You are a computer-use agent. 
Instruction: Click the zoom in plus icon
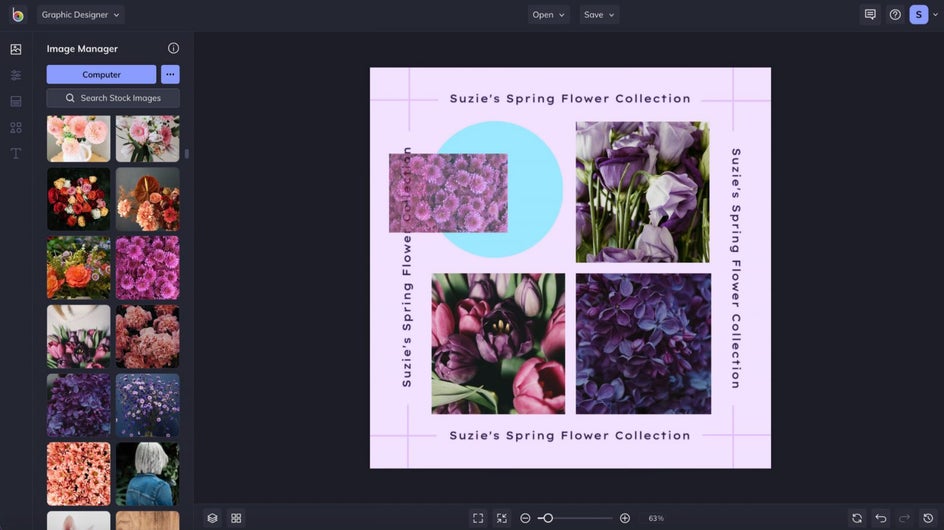click(x=625, y=518)
